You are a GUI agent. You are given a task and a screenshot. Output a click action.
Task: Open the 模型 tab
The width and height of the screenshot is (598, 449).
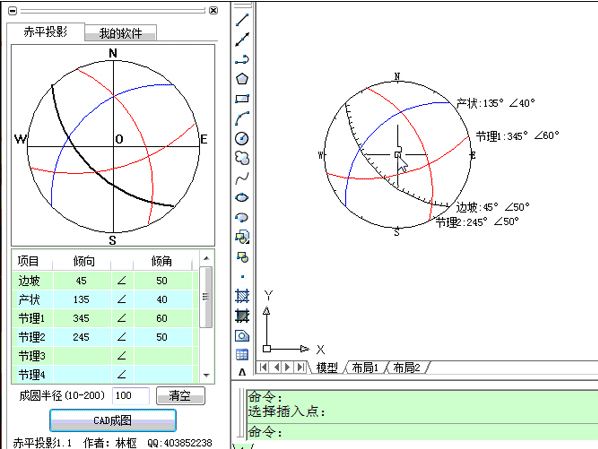tap(327, 367)
